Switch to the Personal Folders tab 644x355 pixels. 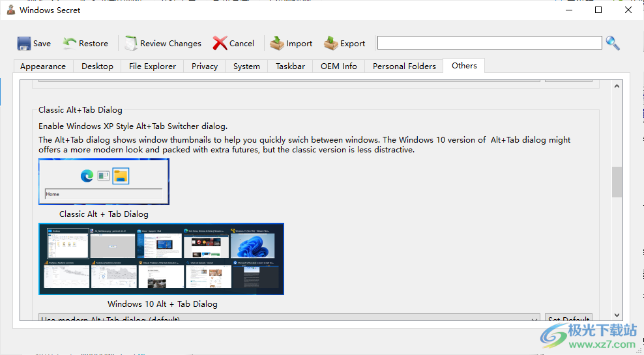click(x=404, y=66)
